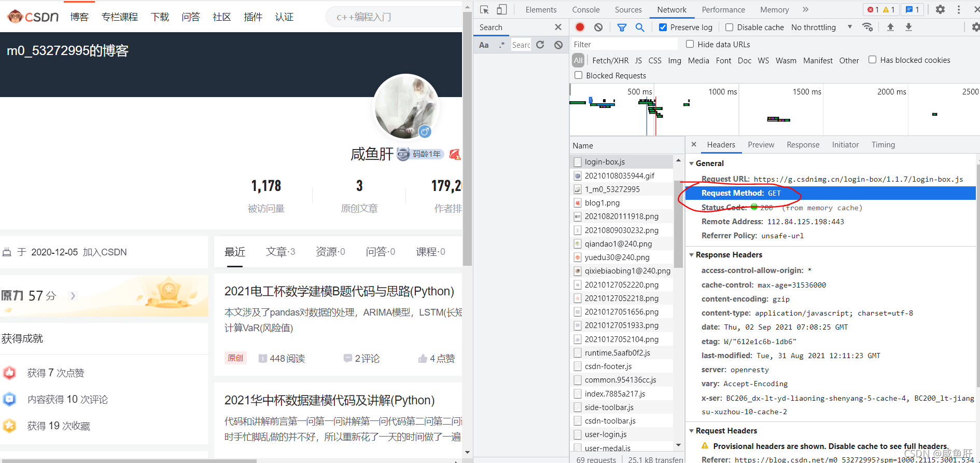
Task: Click the export HAR download icon
Action: tap(908, 27)
